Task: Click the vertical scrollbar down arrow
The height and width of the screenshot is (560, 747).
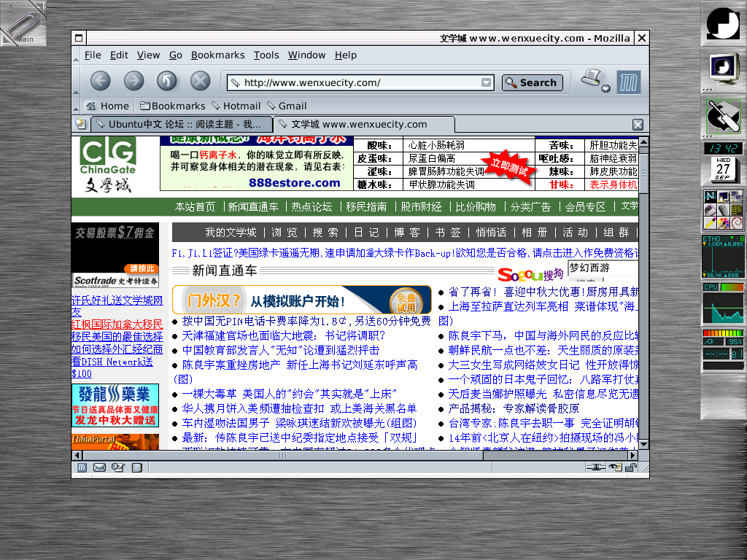Action: pos(643,444)
